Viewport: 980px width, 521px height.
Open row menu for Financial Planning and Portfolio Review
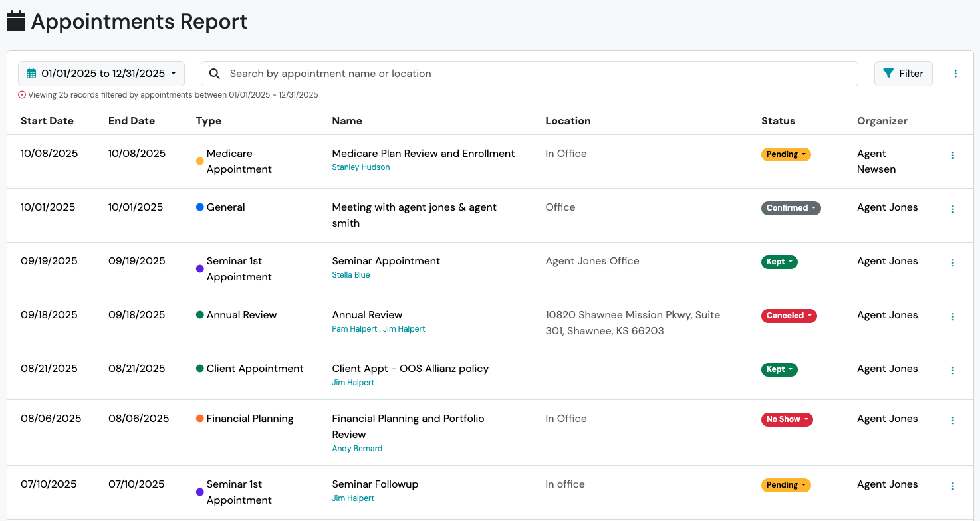[x=953, y=420]
